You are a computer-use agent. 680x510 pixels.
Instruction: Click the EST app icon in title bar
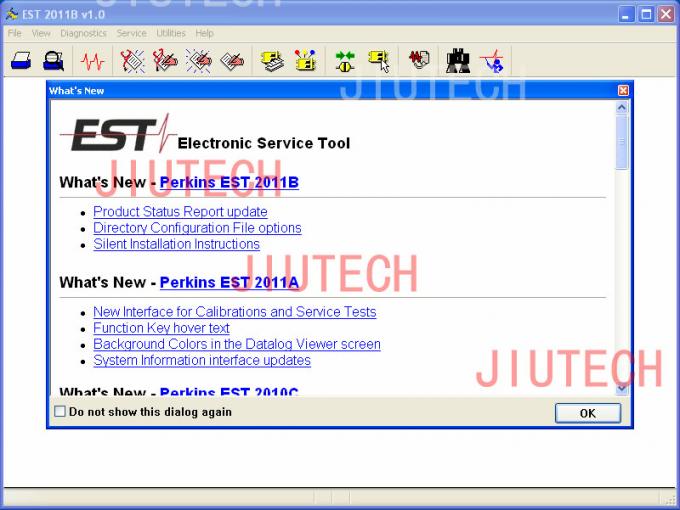12,14
